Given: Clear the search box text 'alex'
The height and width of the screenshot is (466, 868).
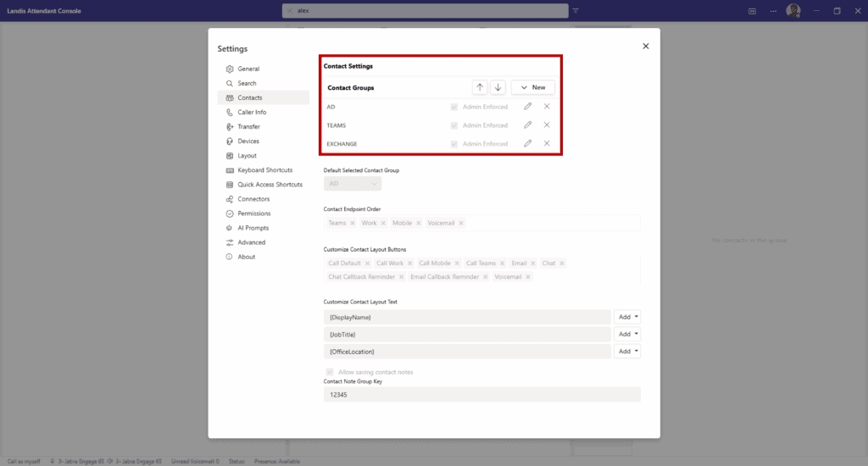Looking at the screenshot, I should [x=290, y=11].
